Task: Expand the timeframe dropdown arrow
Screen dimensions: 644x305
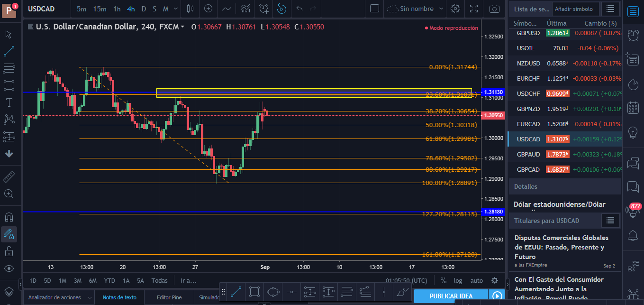Action: [x=176, y=9]
